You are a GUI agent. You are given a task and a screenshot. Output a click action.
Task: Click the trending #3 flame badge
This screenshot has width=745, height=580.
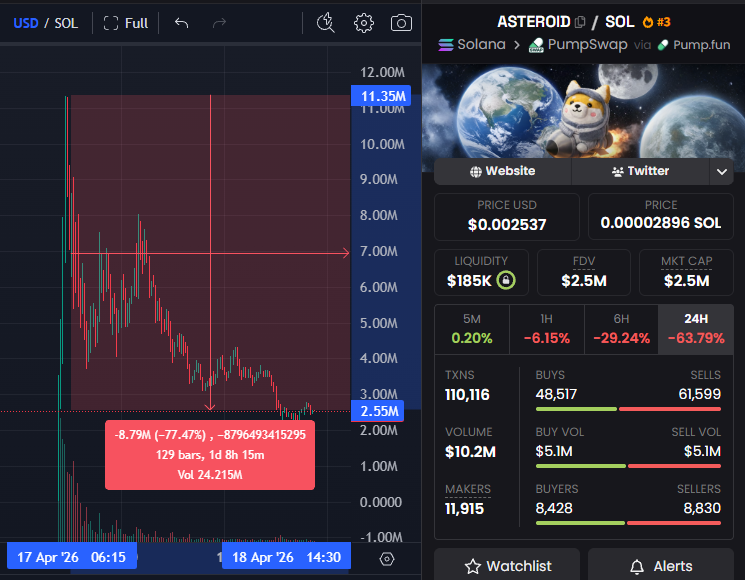(656, 22)
